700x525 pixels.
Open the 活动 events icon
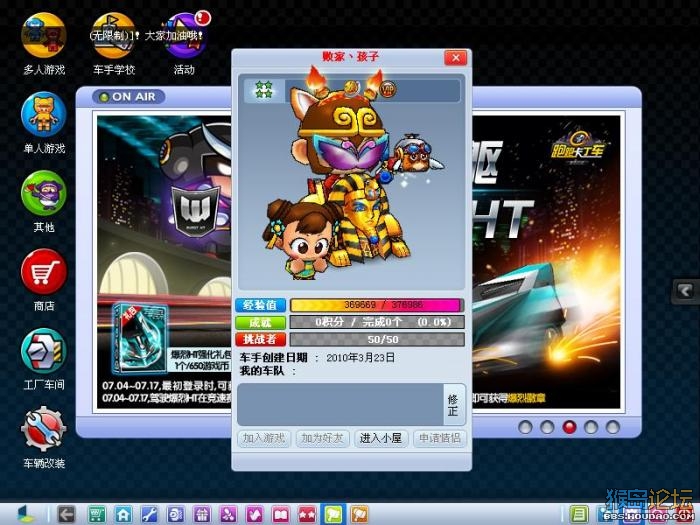(184, 36)
